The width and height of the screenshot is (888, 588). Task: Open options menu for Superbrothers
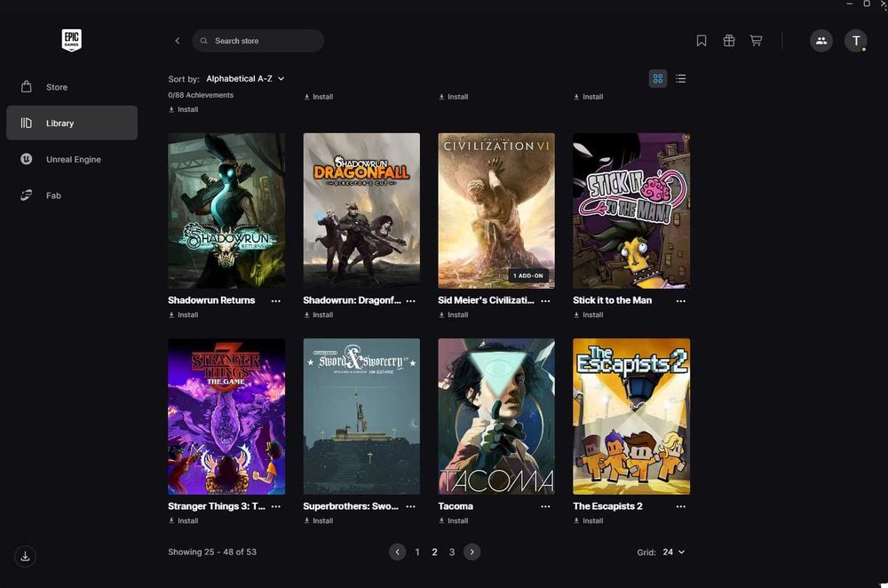tap(410, 506)
